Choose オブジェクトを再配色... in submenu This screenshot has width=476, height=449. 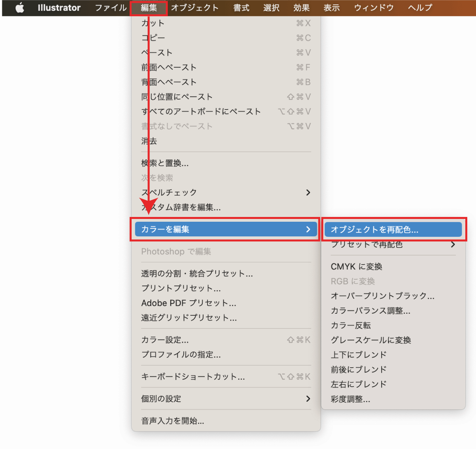pyautogui.click(x=393, y=230)
